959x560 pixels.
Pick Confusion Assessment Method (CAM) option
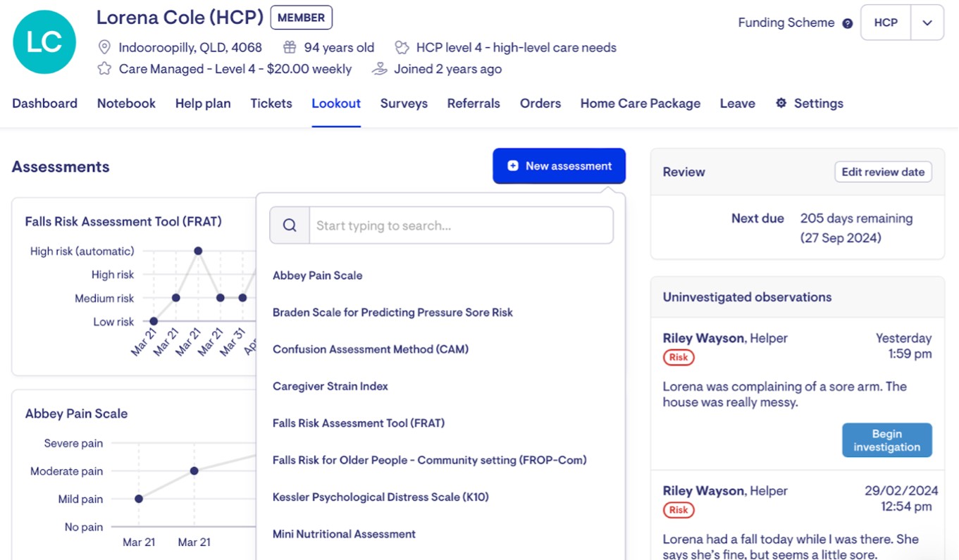370,349
